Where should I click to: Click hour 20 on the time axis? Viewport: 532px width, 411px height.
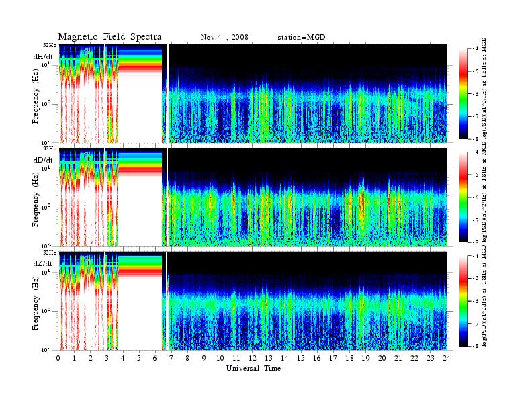coord(382,358)
